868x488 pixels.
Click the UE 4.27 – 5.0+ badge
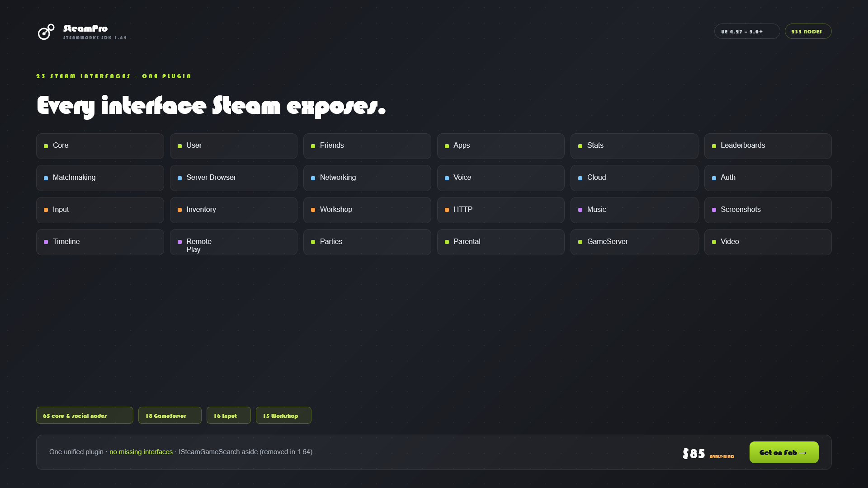(747, 31)
